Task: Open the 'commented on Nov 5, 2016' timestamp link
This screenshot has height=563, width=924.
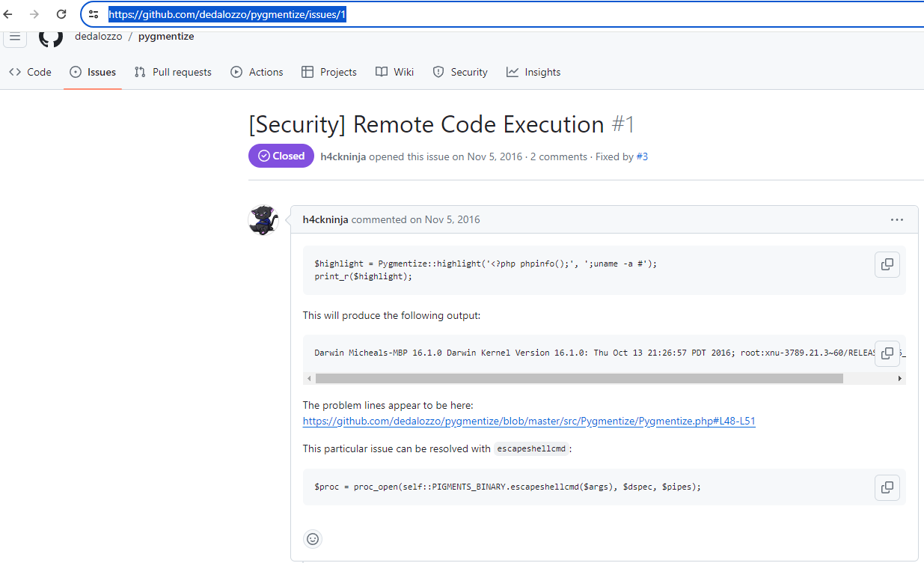Action: (x=416, y=219)
